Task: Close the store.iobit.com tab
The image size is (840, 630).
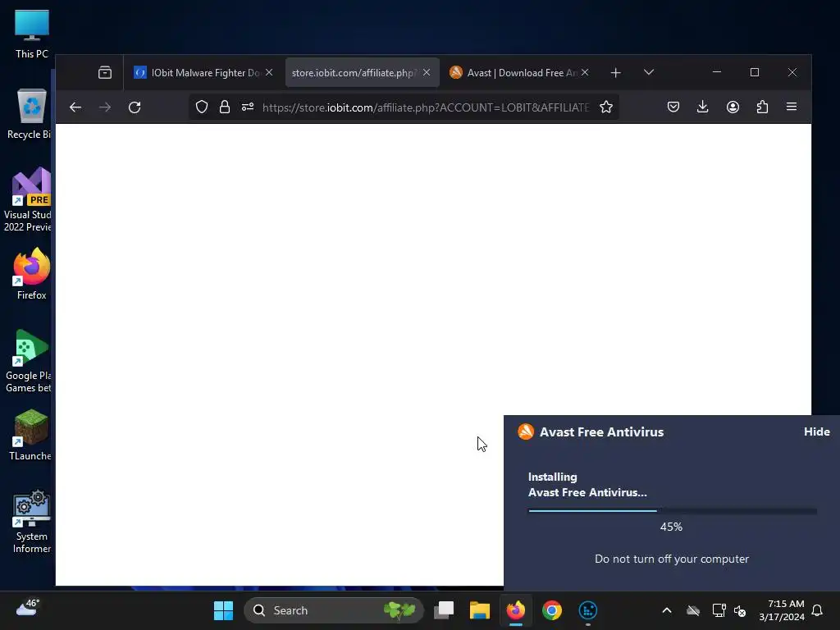Action: pyautogui.click(x=427, y=72)
